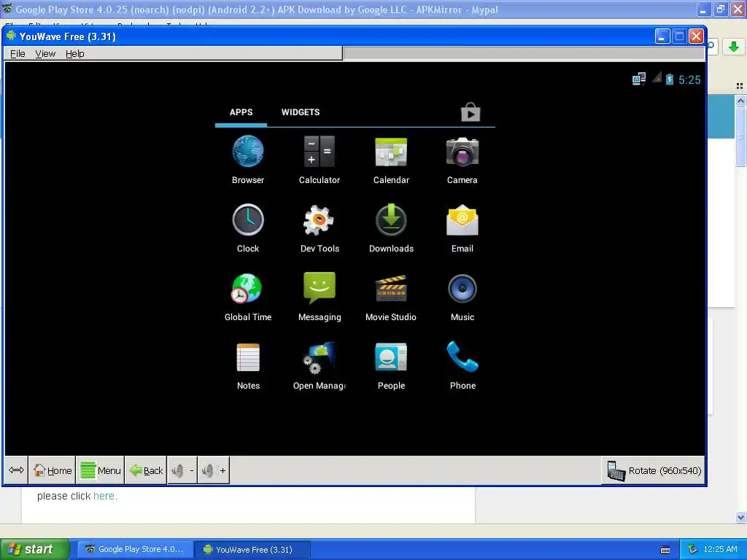Click the Android clock time 5:25
The height and width of the screenshot is (560, 747).
click(x=689, y=80)
